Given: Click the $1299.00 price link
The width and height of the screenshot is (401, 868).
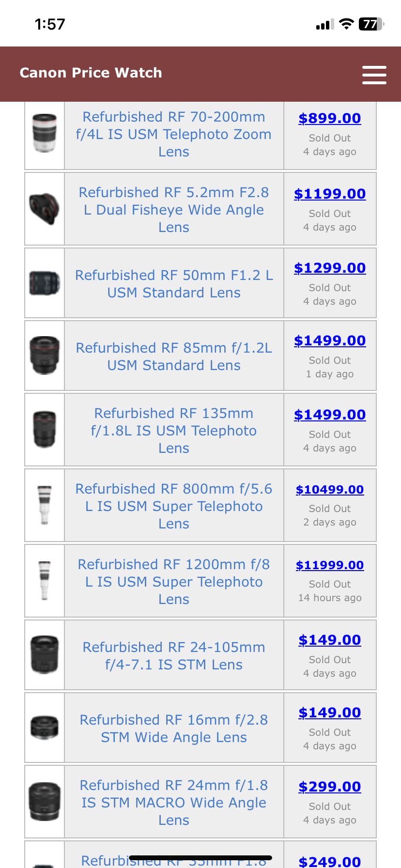Looking at the screenshot, I should (x=330, y=268).
